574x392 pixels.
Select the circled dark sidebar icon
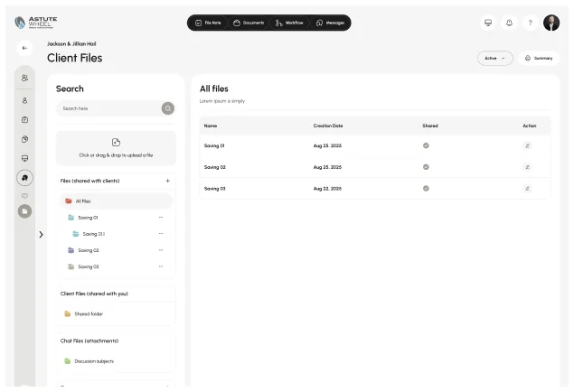click(24, 178)
